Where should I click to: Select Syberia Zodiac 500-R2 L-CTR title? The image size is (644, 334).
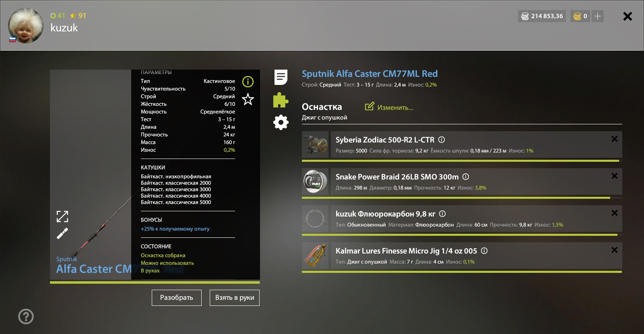(x=385, y=140)
